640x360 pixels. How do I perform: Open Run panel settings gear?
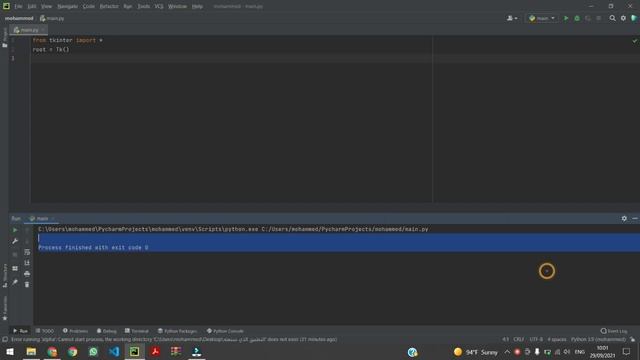coord(624,219)
